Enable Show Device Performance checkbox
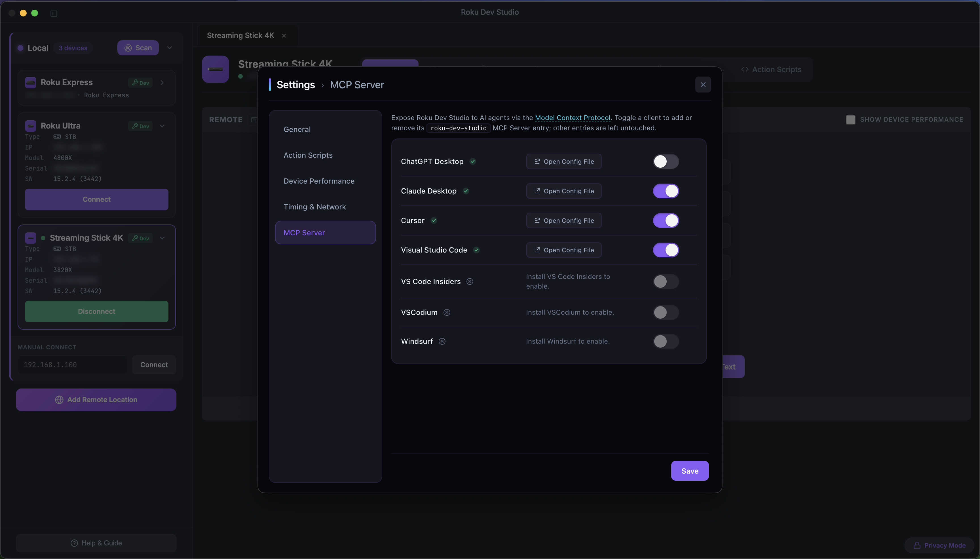980x559 pixels. tap(850, 119)
